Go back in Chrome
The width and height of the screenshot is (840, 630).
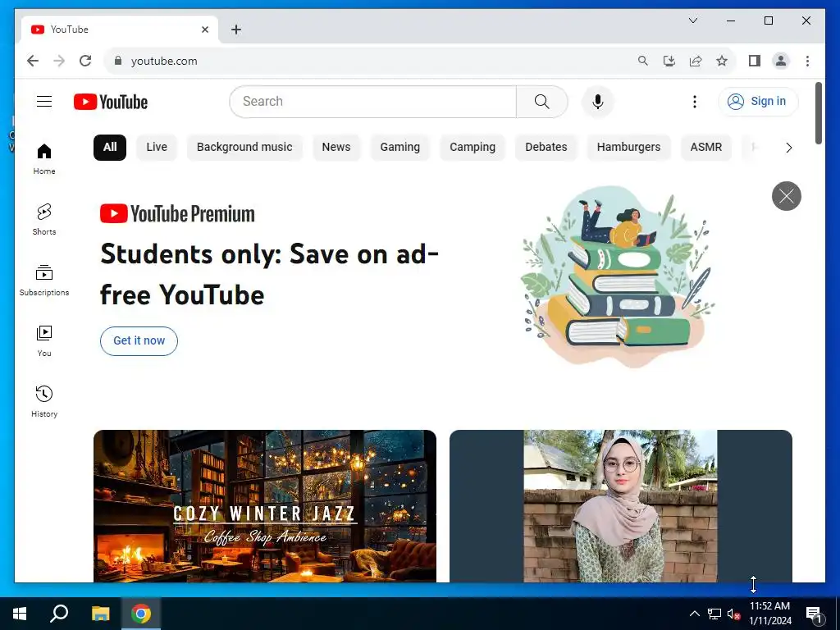pos(33,61)
